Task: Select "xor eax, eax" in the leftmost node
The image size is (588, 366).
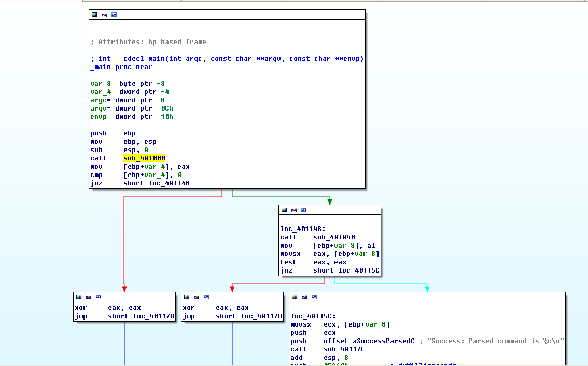Action: (x=108, y=308)
